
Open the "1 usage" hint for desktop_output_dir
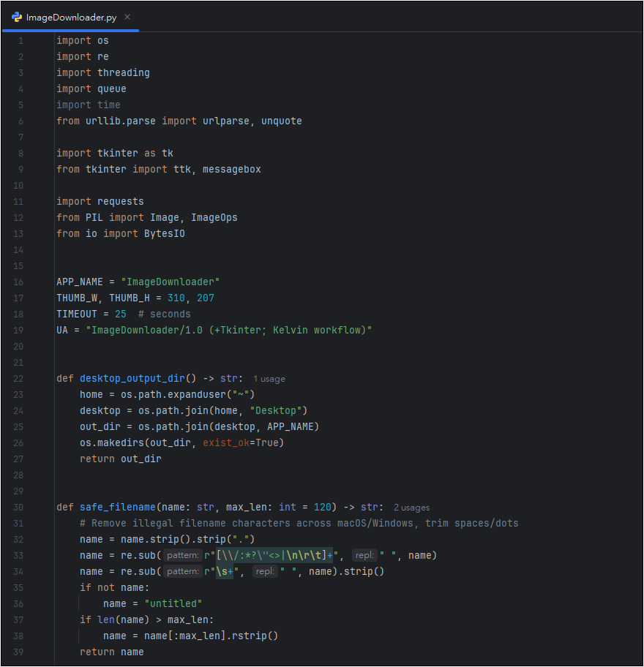(x=269, y=379)
